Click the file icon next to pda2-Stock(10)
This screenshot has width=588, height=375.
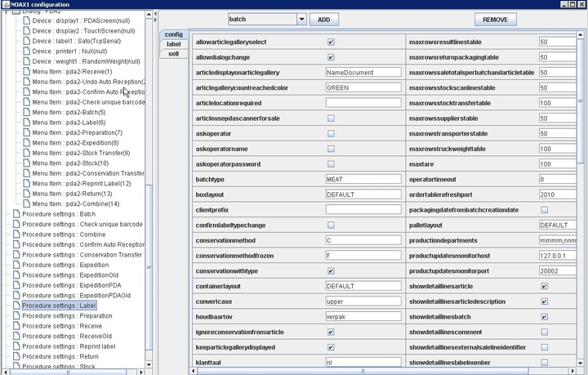pyautogui.click(x=26, y=163)
